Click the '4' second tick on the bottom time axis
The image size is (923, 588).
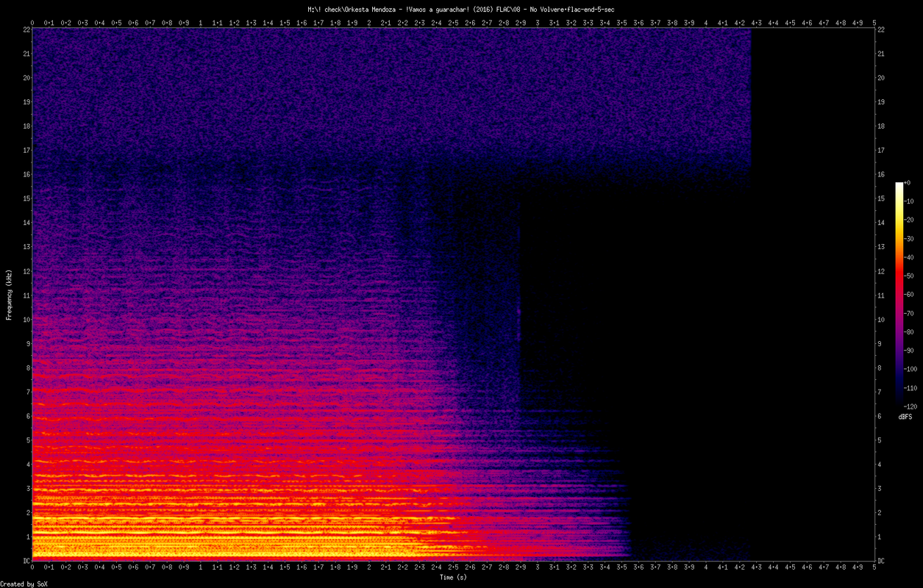click(706, 567)
